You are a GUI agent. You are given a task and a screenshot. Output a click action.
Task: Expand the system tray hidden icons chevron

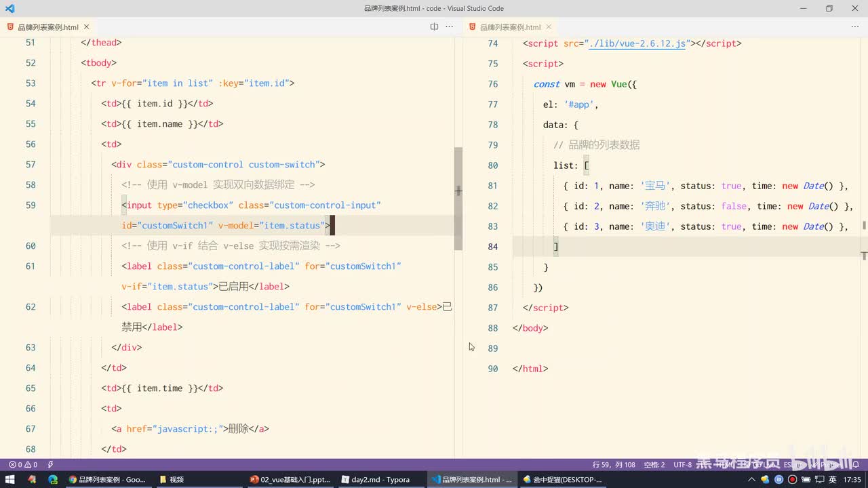point(751,479)
